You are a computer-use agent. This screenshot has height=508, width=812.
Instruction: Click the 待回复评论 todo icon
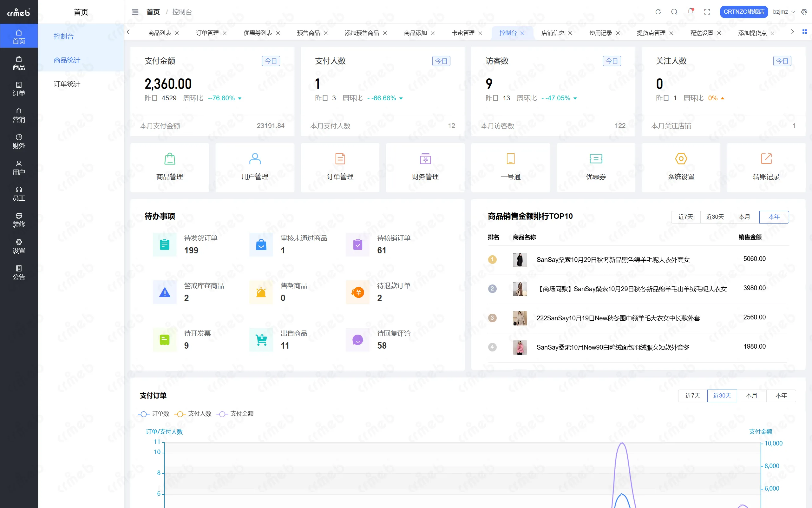tap(358, 340)
